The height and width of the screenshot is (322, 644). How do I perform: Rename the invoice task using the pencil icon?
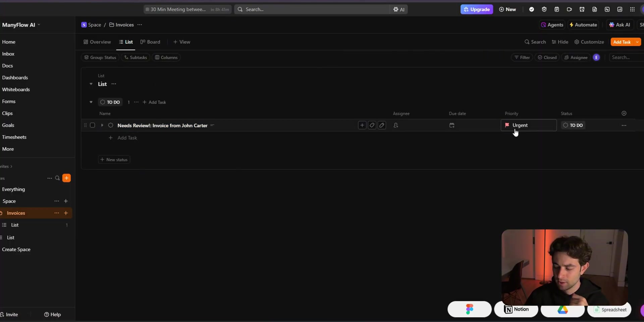click(382, 125)
